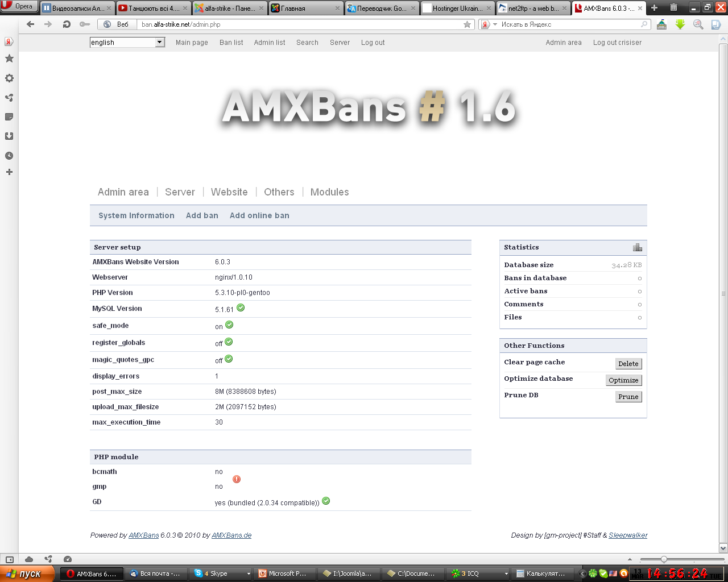Viewport: 728px width, 582px height.
Task: Click search magnifier in Yandex search box
Action: click(x=644, y=24)
